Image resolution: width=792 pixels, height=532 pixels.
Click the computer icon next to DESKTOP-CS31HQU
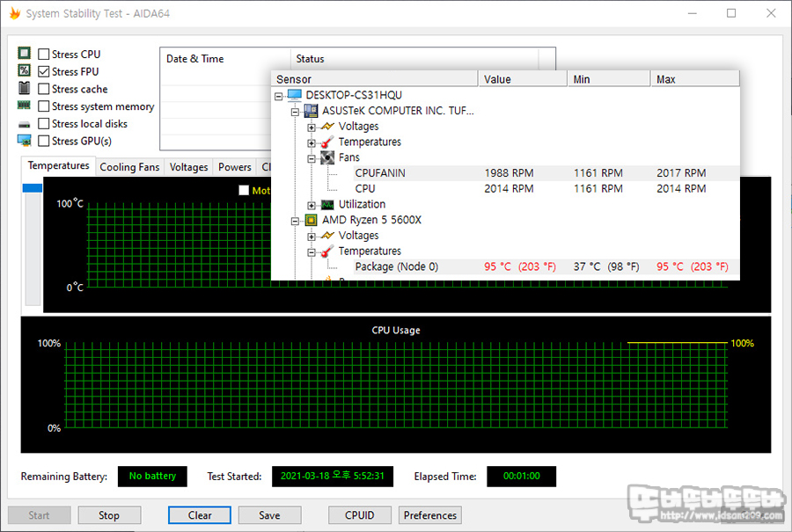[295, 95]
